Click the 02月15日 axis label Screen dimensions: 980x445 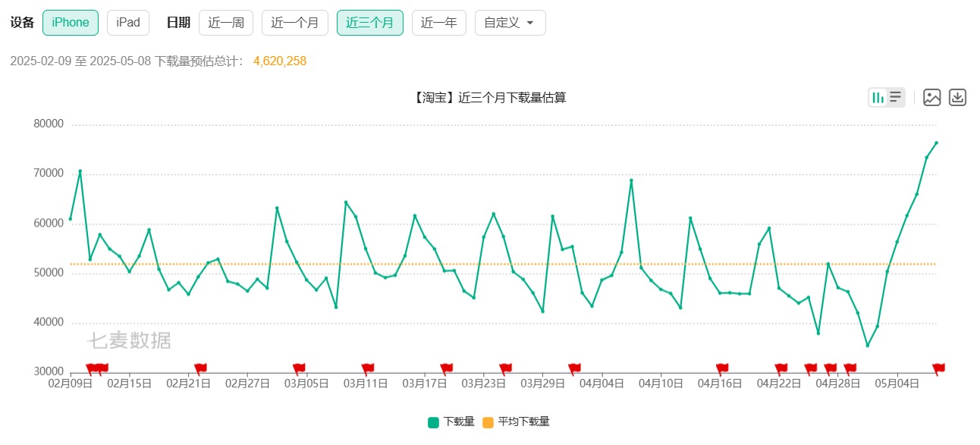(129, 384)
